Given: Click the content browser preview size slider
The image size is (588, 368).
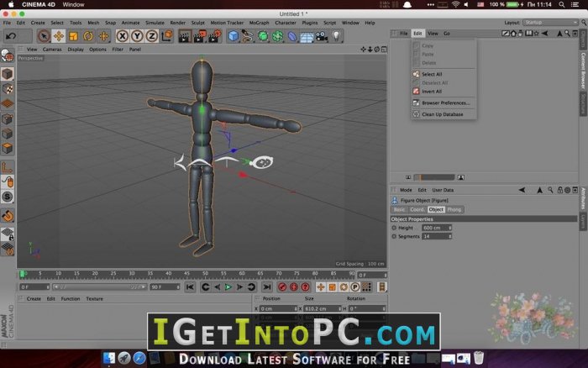Looking at the screenshot, I should coord(434,177).
